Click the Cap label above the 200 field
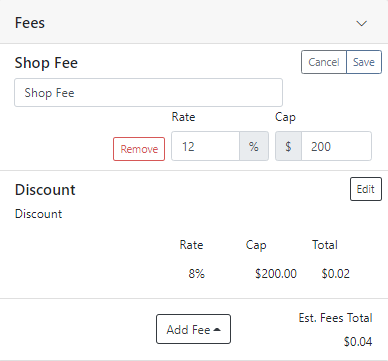388x361 pixels. [x=285, y=117]
